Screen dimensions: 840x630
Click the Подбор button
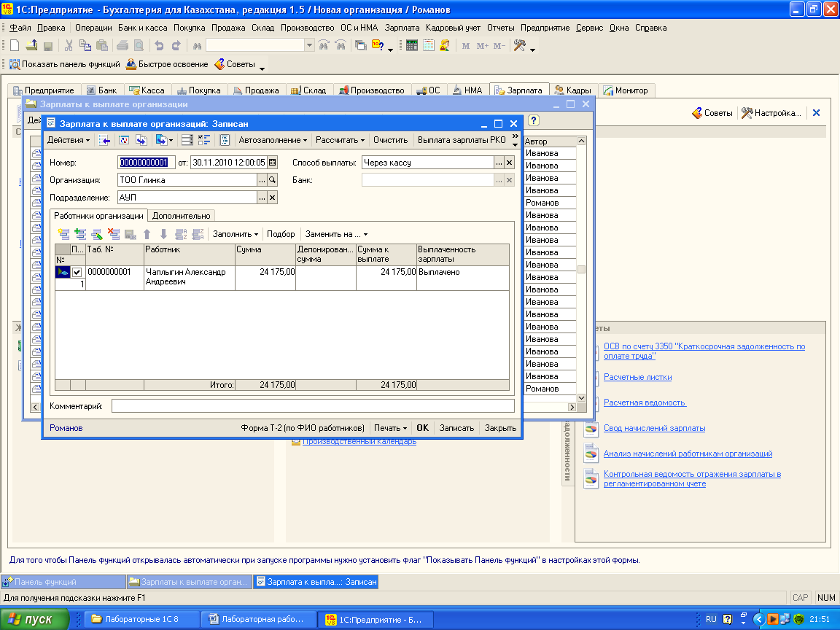[x=281, y=234]
